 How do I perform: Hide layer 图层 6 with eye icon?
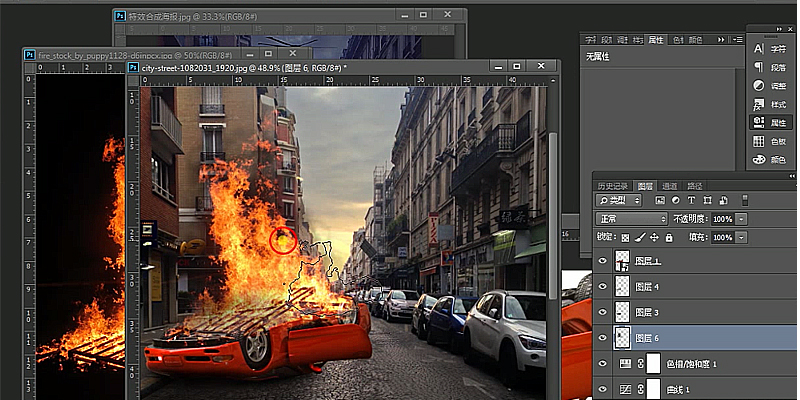click(x=603, y=337)
